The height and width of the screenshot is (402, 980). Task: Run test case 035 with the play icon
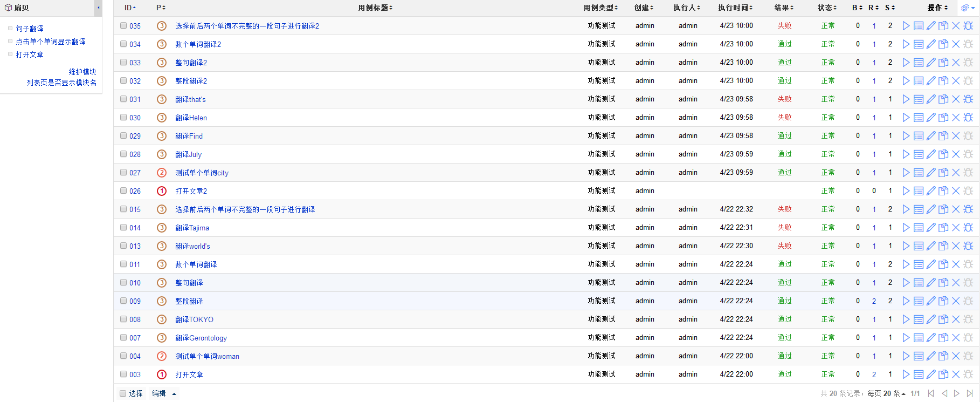[906, 26]
